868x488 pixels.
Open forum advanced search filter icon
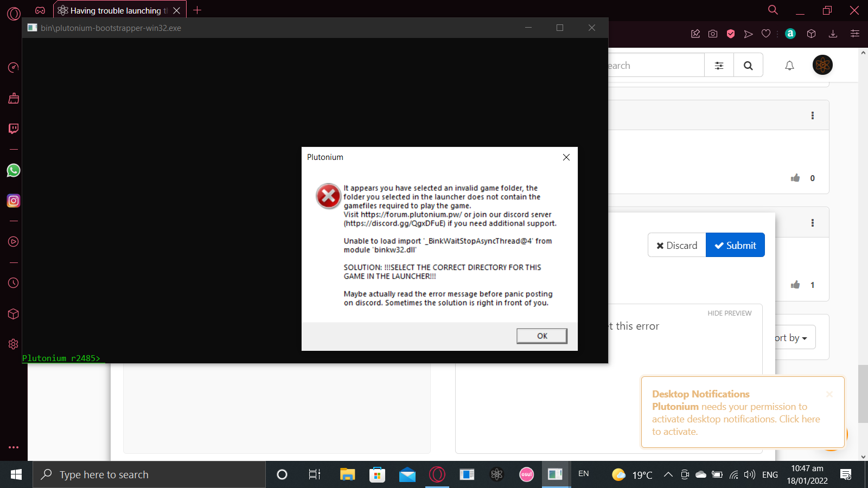pyautogui.click(x=719, y=66)
